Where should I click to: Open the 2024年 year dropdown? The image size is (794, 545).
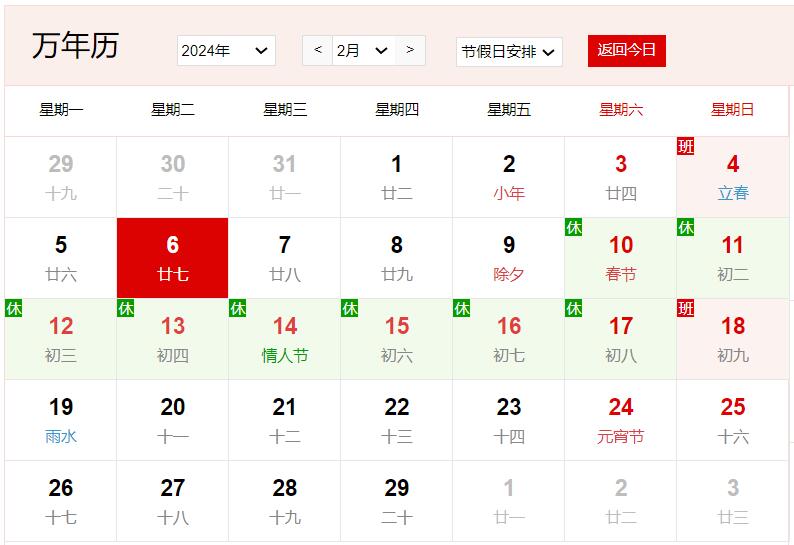pyautogui.click(x=226, y=50)
